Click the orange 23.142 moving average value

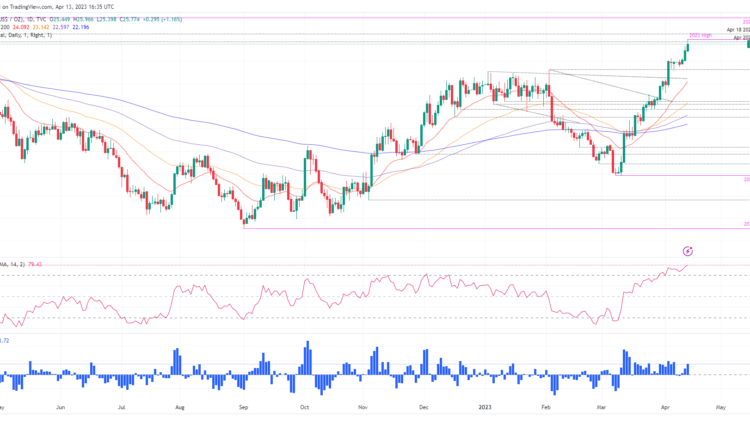click(x=62, y=27)
